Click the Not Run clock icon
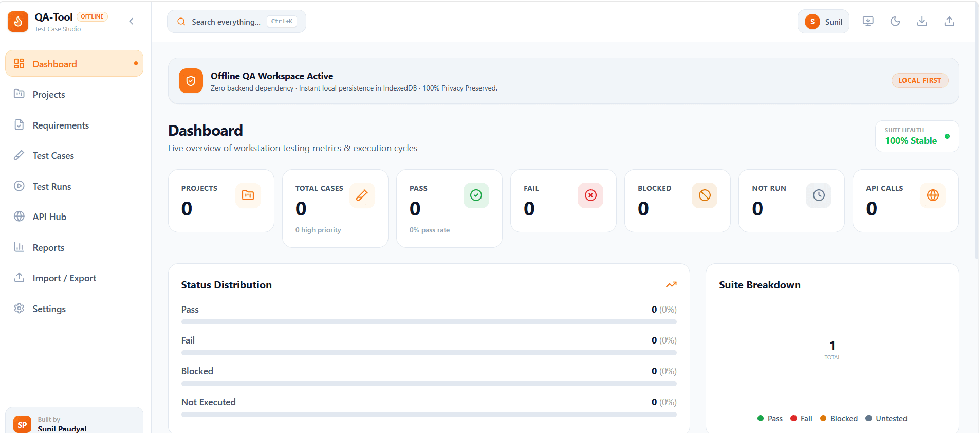Screen dimensions: 980x433 (819, 195)
